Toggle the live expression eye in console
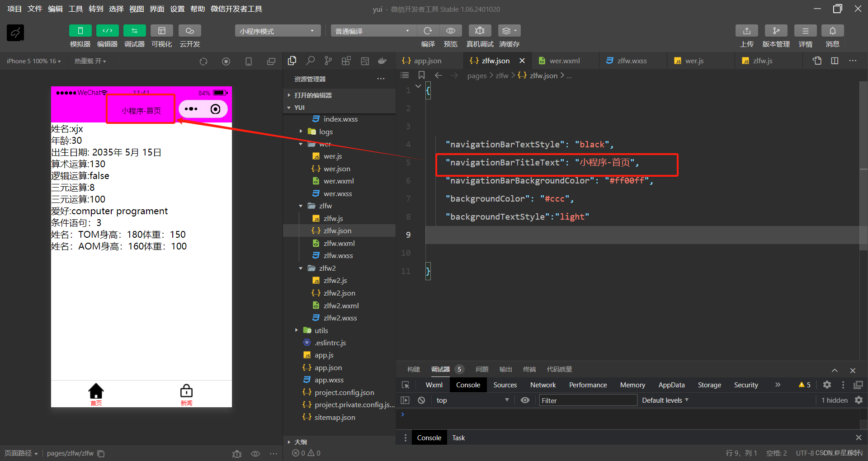The image size is (868, 461). [x=525, y=400]
